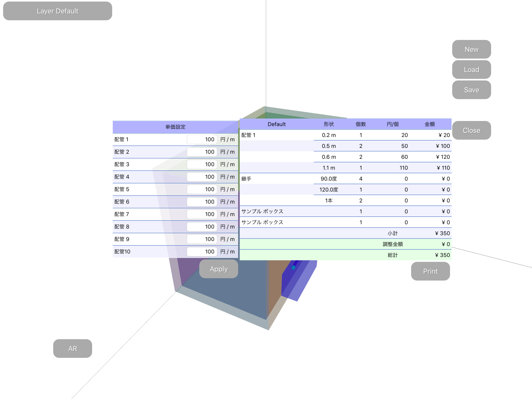Launch AR mode
This screenshot has height=399, width=532.
click(x=73, y=349)
